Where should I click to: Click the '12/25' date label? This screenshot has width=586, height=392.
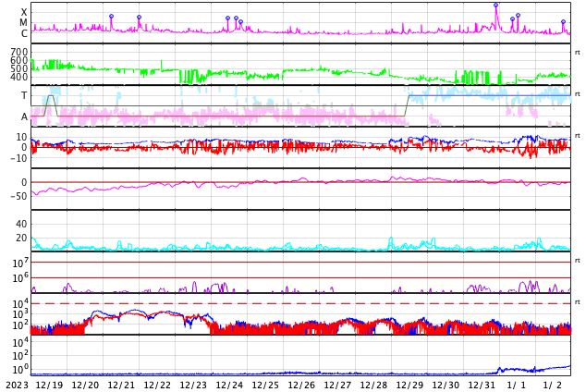point(265,386)
